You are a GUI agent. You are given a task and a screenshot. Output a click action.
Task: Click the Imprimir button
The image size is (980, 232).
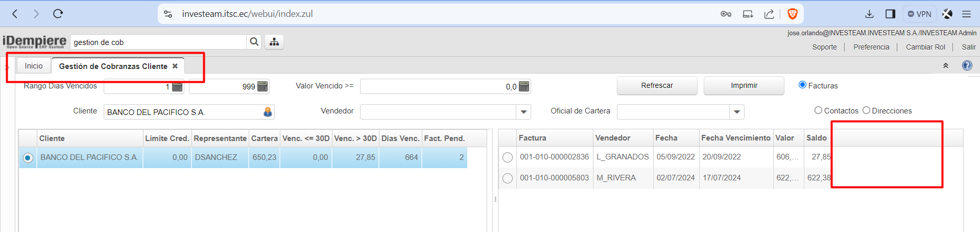[744, 85]
